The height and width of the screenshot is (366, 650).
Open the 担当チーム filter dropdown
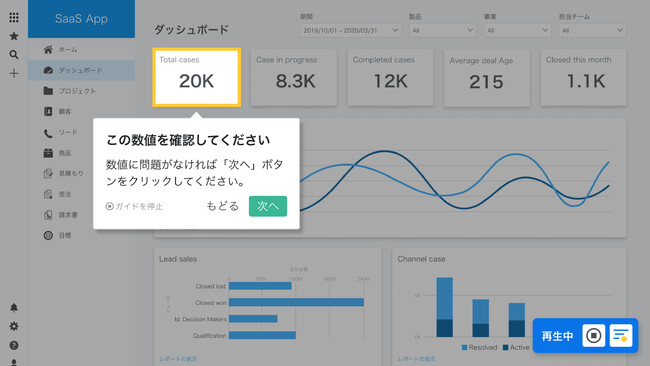tap(592, 30)
